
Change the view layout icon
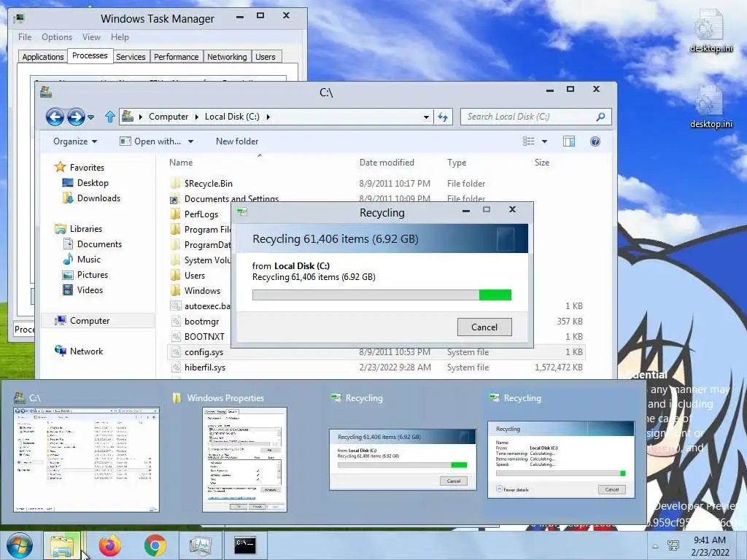coord(529,141)
